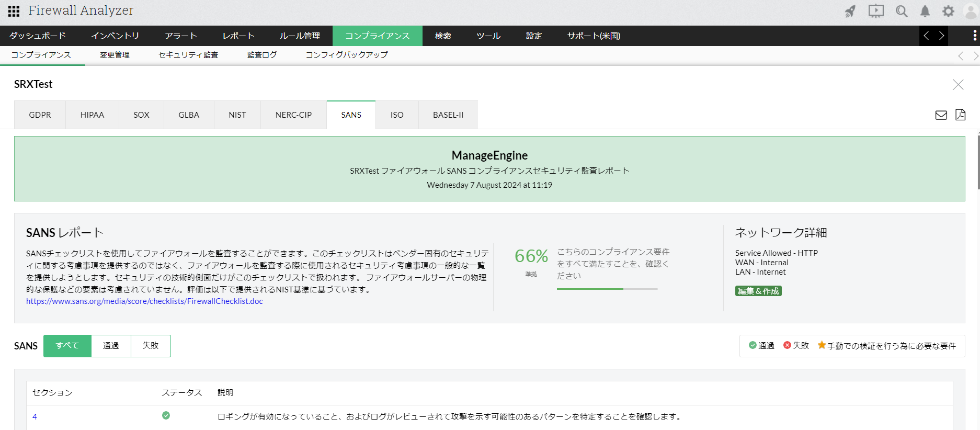The width and height of the screenshot is (980, 430).
Task: Switch to the コンフィグバックアップ sub-tab
Action: point(347,55)
